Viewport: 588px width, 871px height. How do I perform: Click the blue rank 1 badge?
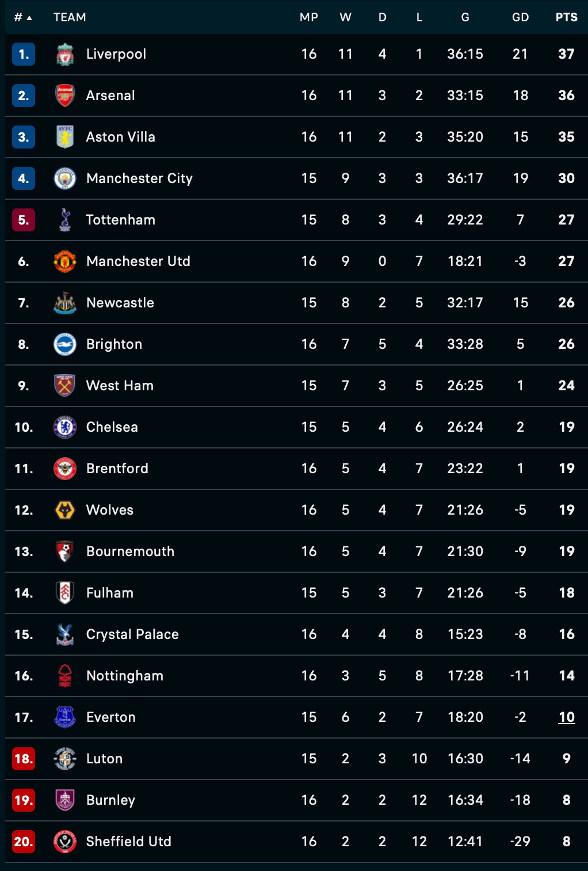[24, 54]
